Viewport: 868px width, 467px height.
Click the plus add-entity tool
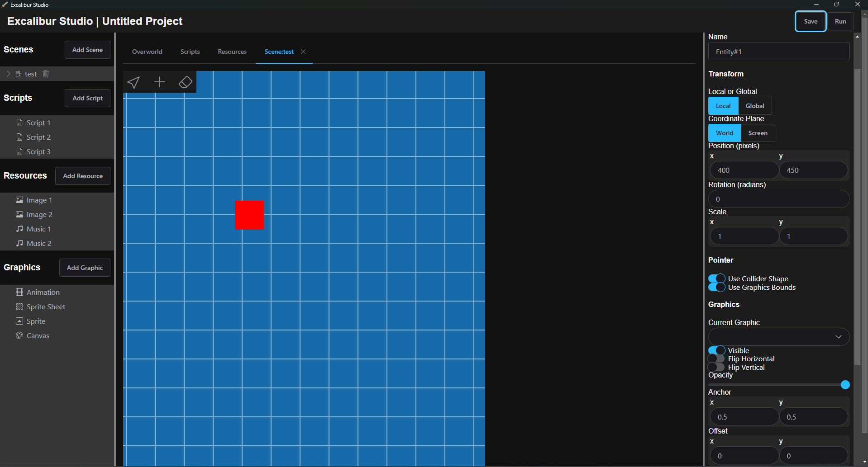click(x=160, y=82)
